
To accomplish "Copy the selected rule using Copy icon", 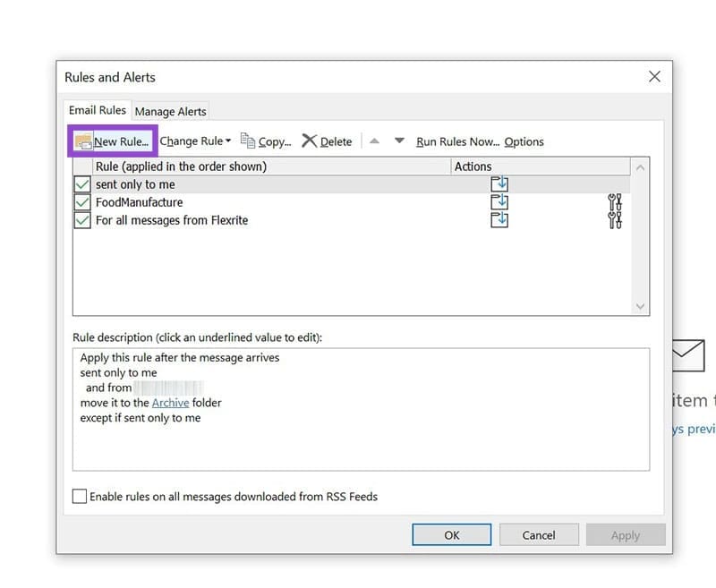I will [x=247, y=141].
